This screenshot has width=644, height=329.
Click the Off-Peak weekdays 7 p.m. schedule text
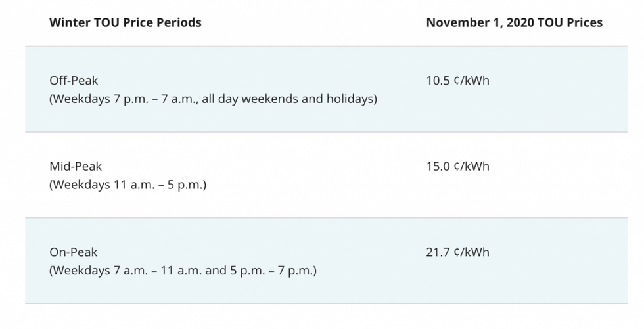(213, 99)
